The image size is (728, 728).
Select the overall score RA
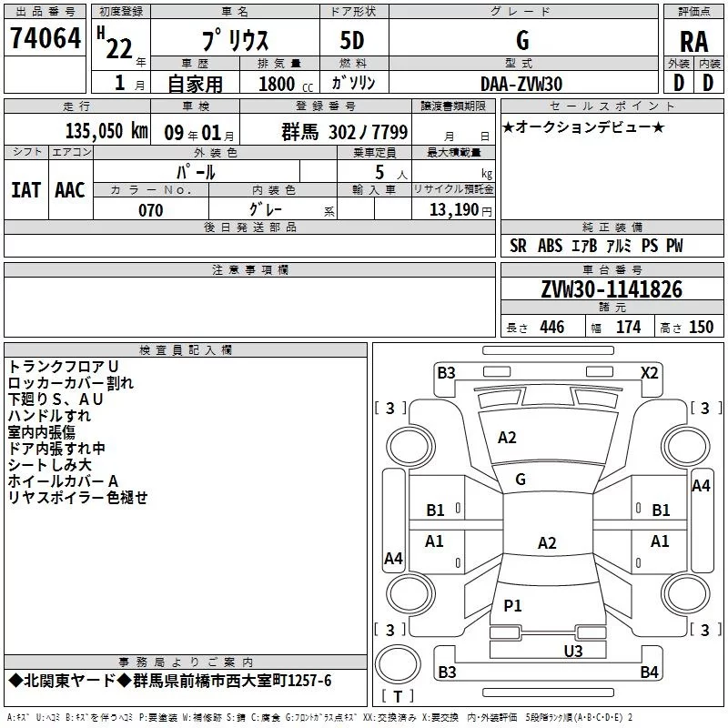click(694, 42)
